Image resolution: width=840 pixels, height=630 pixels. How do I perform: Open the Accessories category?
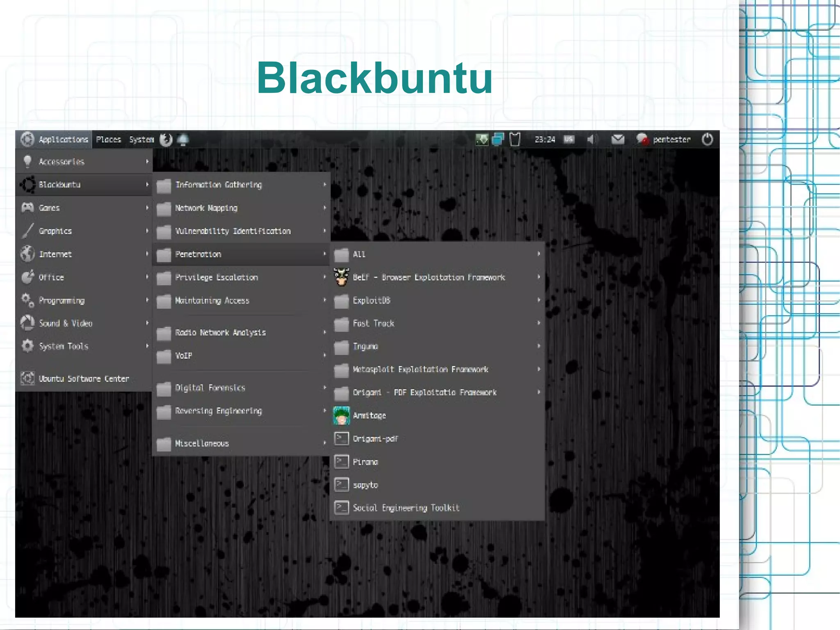84,161
